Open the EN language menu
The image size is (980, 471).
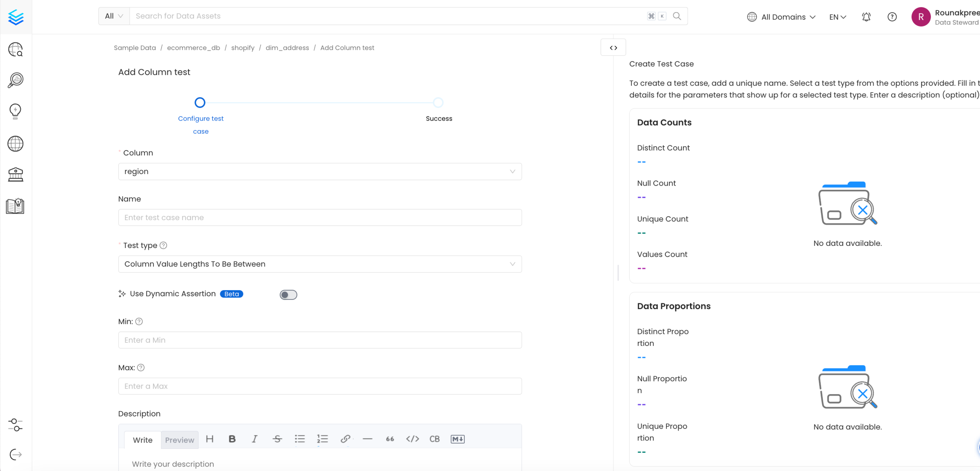click(x=837, y=17)
